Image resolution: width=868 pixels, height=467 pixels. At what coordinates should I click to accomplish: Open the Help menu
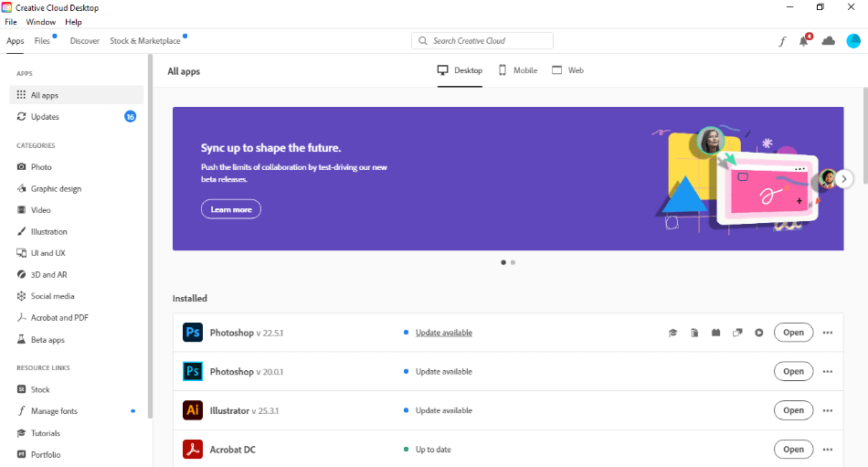point(73,22)
